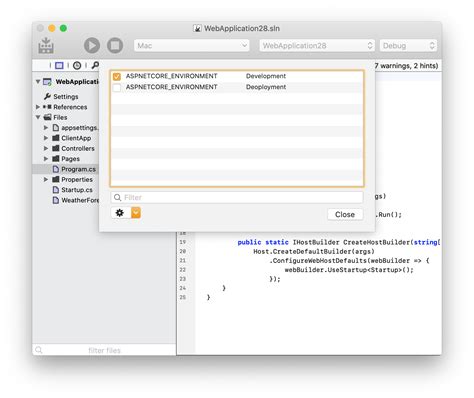Viewport: 474px width, 398px height.
Task: Click the webBuilder.UseStartup code line
Action: tap(349, 270)
